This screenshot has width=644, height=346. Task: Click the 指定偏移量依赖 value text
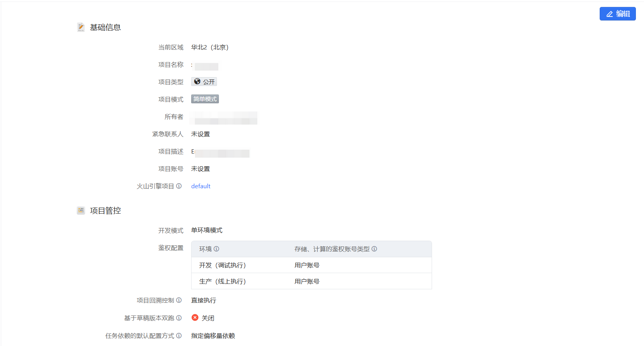(213, 336)
